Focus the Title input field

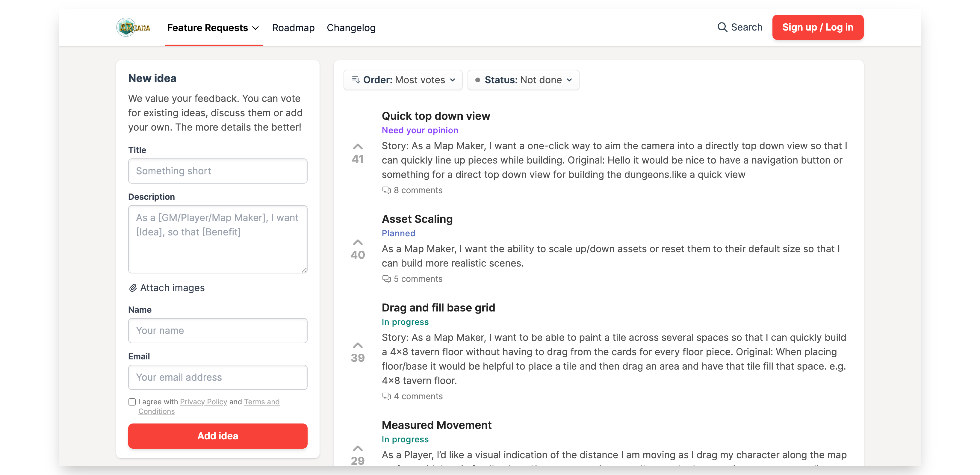click(x=218, y=171)
